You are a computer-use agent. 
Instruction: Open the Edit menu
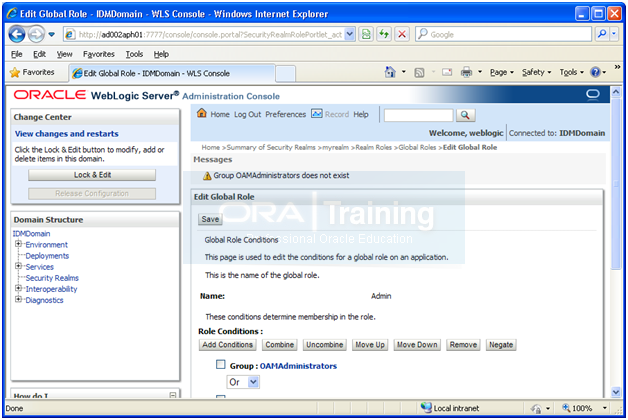pyautogui.click(x=39, y=54)
